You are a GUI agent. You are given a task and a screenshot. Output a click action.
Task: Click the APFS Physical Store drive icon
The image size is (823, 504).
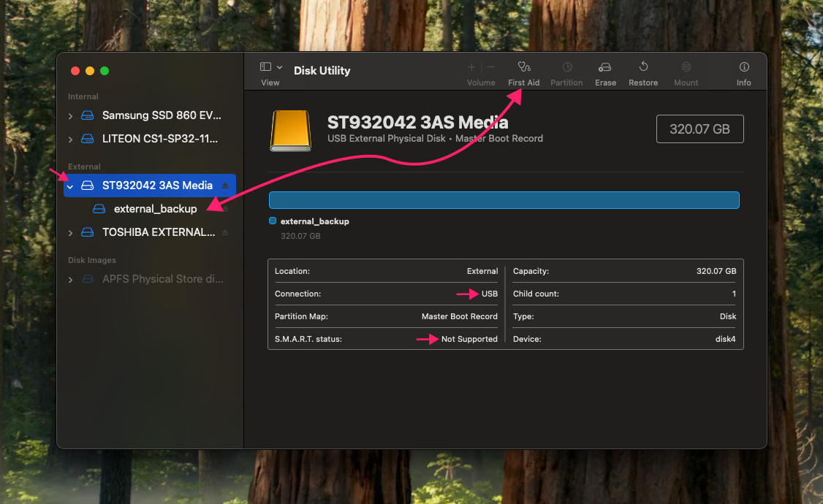pyautogui.click(x=88, y=279)
